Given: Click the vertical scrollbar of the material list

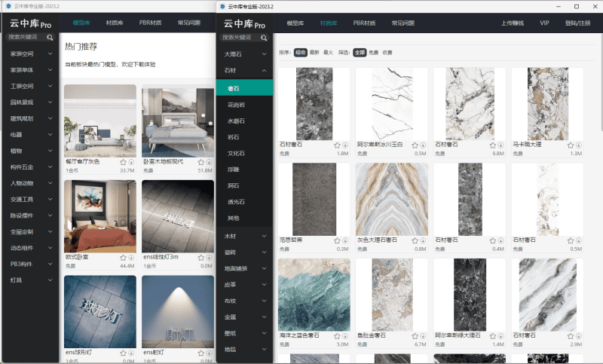Looking at the screenshot, I should coord(601,83).
